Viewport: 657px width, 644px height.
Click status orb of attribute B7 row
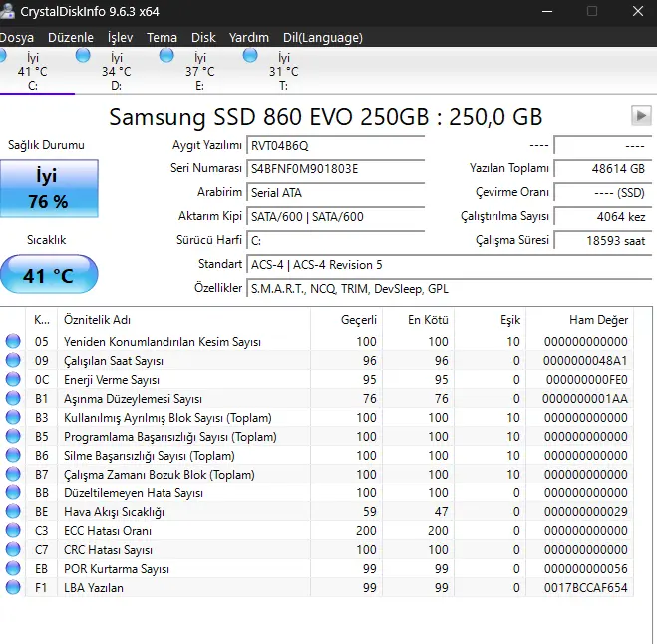click(x=13, y=474)
